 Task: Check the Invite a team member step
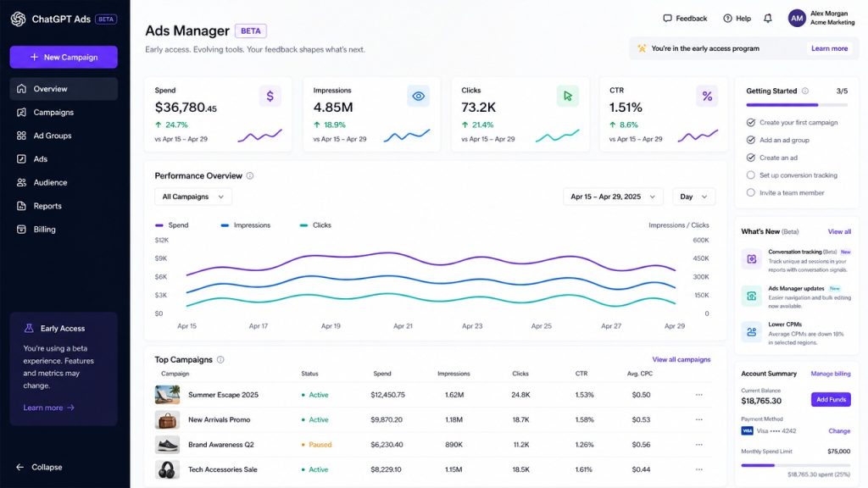[x=751, y=192]
